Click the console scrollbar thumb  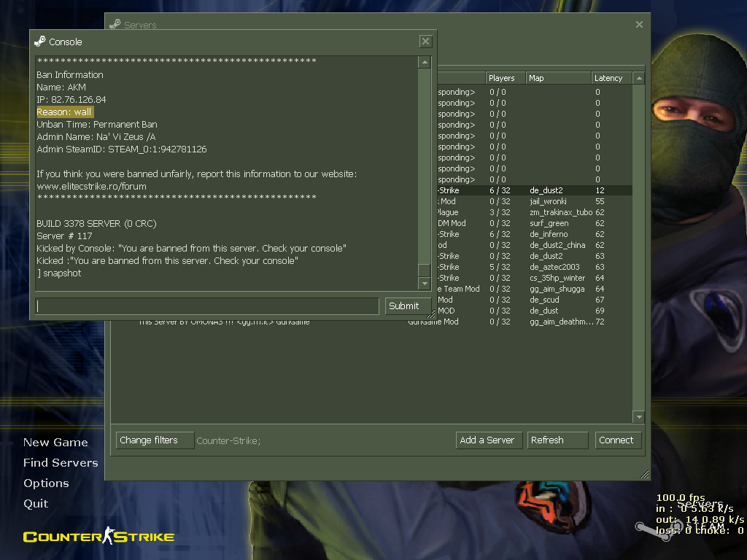click(x=425, y=270)
